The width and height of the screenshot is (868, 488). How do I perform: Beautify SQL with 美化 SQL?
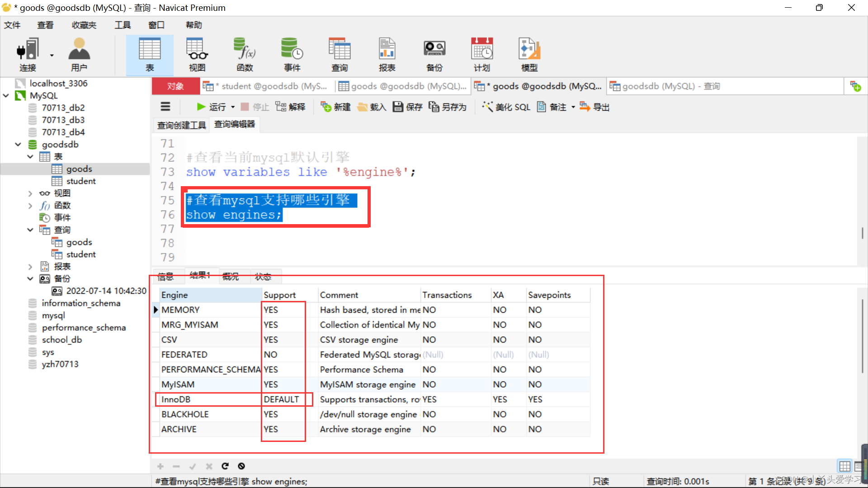[506, 107]
